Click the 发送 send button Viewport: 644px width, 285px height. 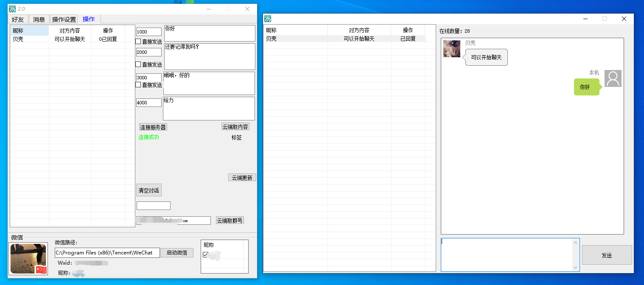click(607, 254)
